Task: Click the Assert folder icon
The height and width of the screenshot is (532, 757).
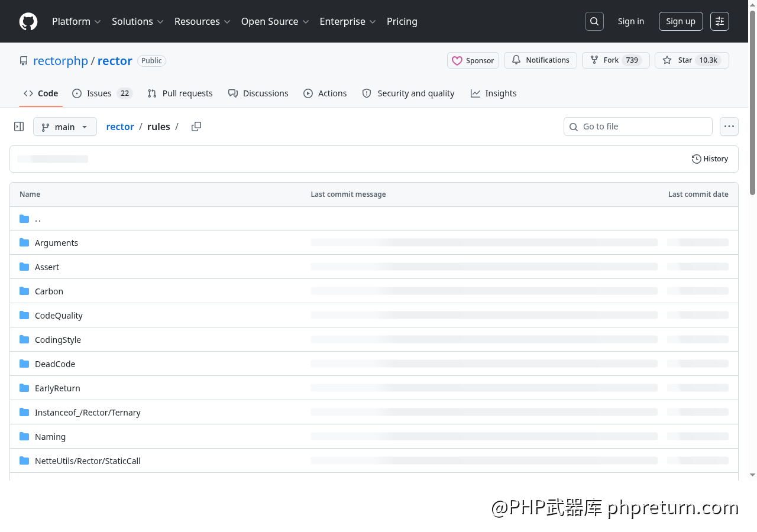Action: coord(24,267)
